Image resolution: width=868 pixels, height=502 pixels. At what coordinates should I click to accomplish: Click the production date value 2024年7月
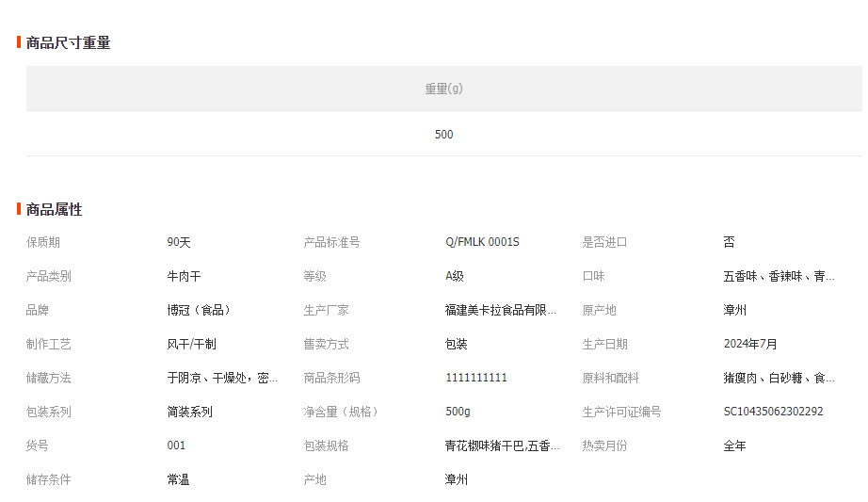(x=750, y=344)
